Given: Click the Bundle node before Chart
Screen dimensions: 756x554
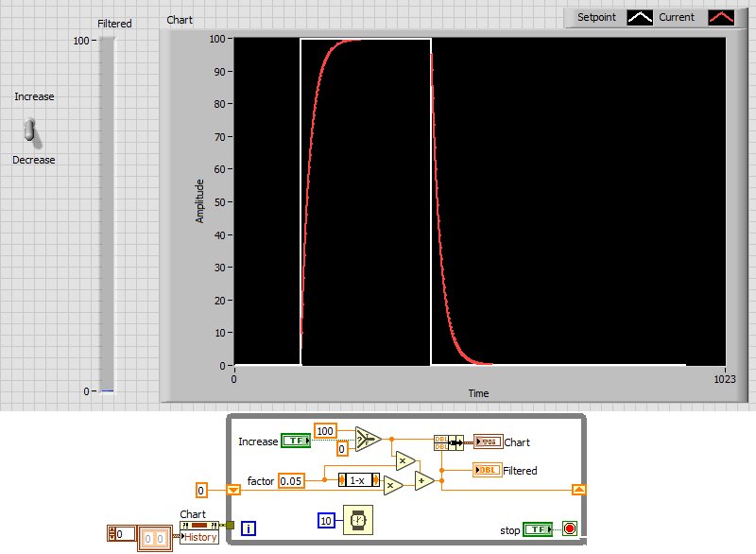Looking at the screenshot, I should click(449, 442).
